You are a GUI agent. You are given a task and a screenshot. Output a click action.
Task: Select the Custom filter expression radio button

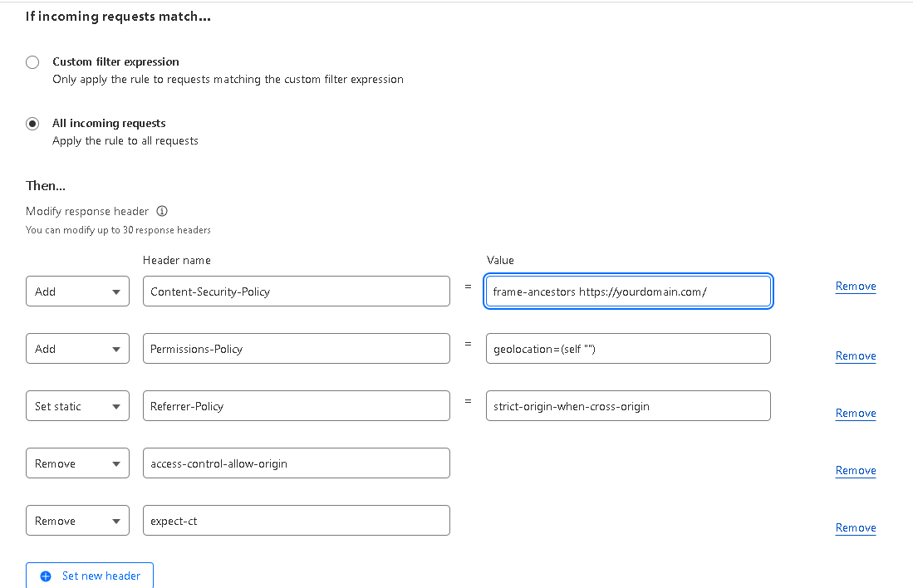pos(32,61)
